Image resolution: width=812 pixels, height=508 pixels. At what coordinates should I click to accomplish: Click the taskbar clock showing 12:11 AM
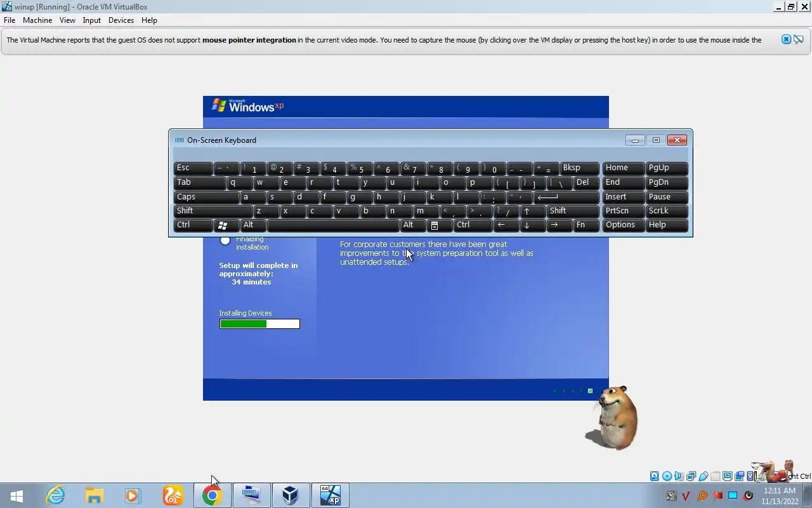click(780, 491)
